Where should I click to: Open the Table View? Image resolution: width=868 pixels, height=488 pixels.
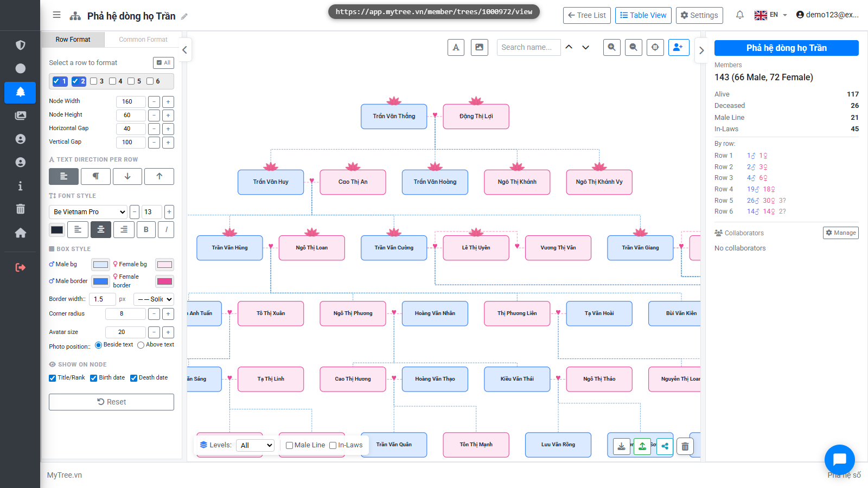[643, 15]
